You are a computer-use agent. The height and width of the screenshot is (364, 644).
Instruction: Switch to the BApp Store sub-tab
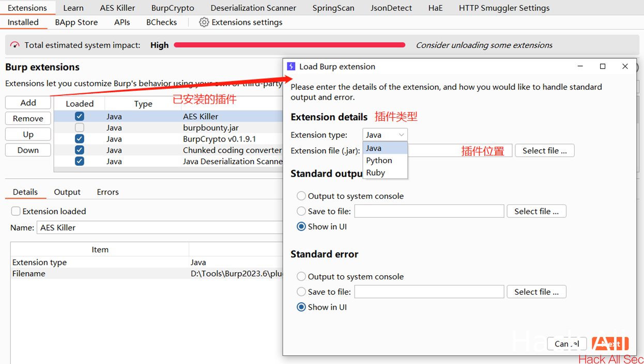coord(76,22)
